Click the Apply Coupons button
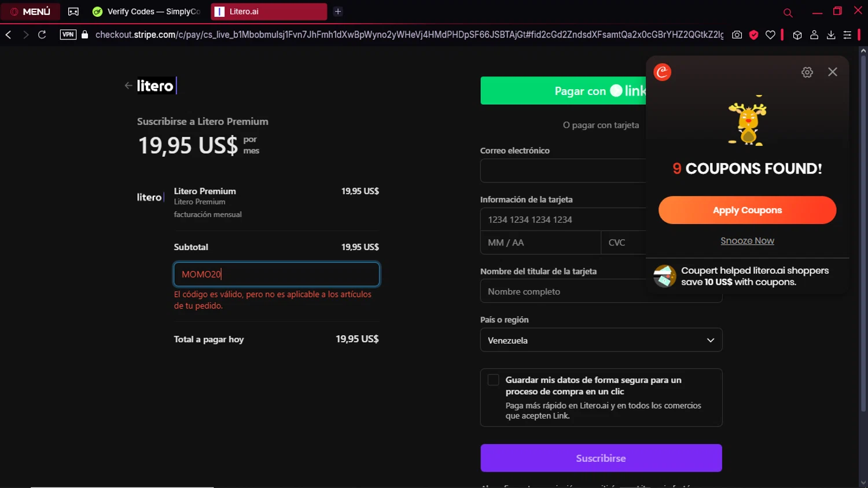Image resolution: width=868 pixels, height=488 pixels. [x=747, y=210]
